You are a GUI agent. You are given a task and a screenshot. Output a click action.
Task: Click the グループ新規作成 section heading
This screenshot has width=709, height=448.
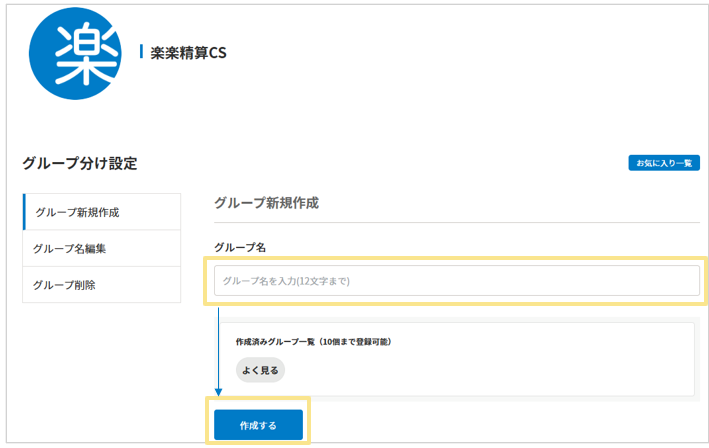tap(266, 203)
